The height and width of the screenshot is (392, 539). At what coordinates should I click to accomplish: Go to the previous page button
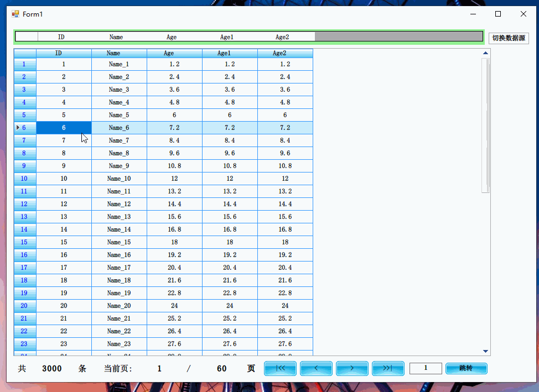[x=316, y=368]
